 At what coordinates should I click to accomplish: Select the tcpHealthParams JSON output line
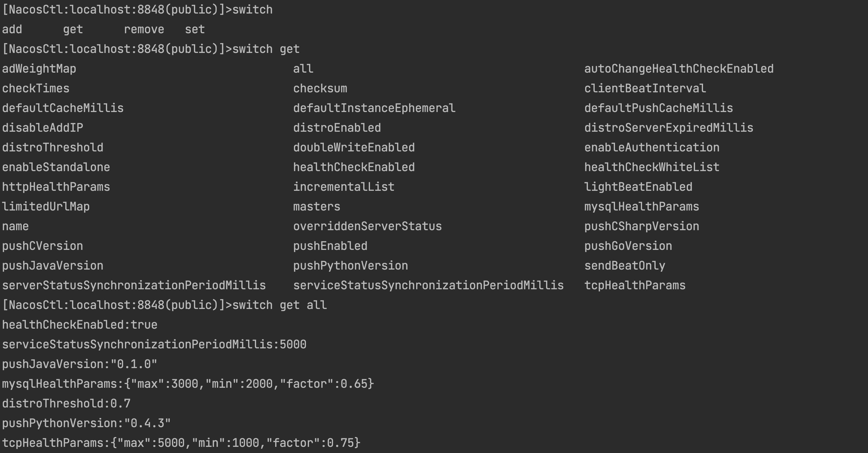coord(181,443)
